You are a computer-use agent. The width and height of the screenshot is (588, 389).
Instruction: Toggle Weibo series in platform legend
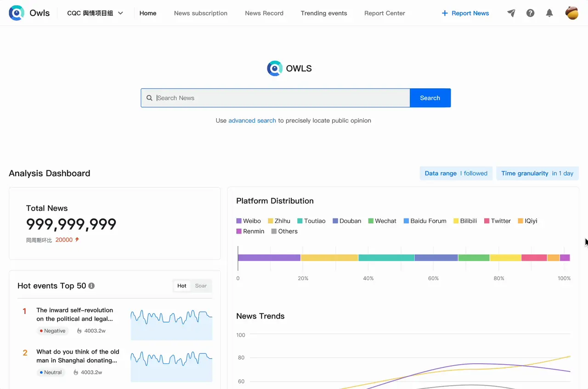pos(249,221)
